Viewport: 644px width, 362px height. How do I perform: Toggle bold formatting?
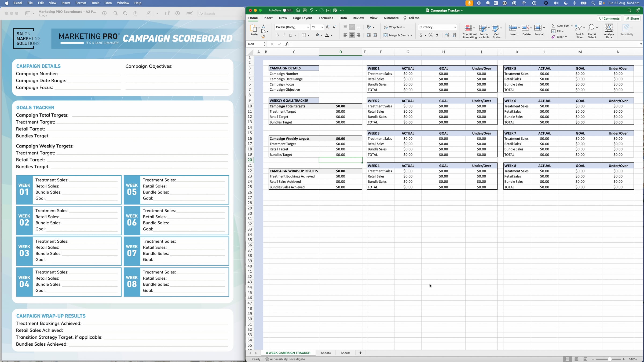click(277, 35)
